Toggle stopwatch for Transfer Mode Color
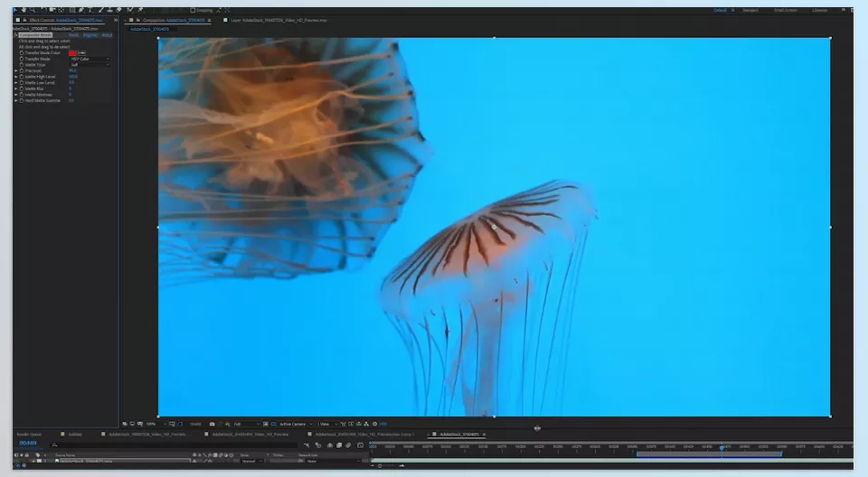 point(22,52)
